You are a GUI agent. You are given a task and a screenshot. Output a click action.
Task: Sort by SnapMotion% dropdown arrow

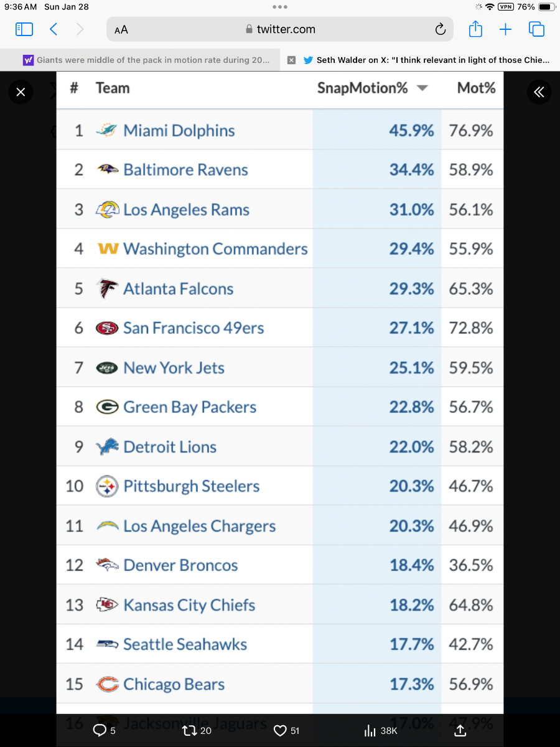pos(422,88)
